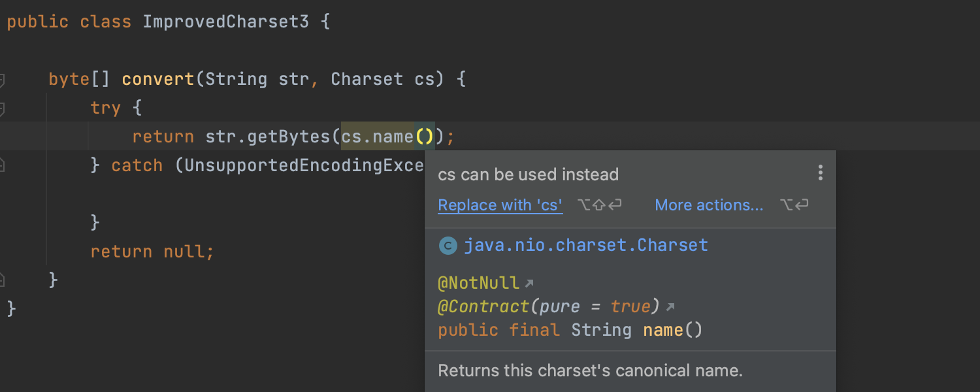Click the class icon beside java.nio.charset.Charset
Screen dimensions: 980x392
[448, 246]
